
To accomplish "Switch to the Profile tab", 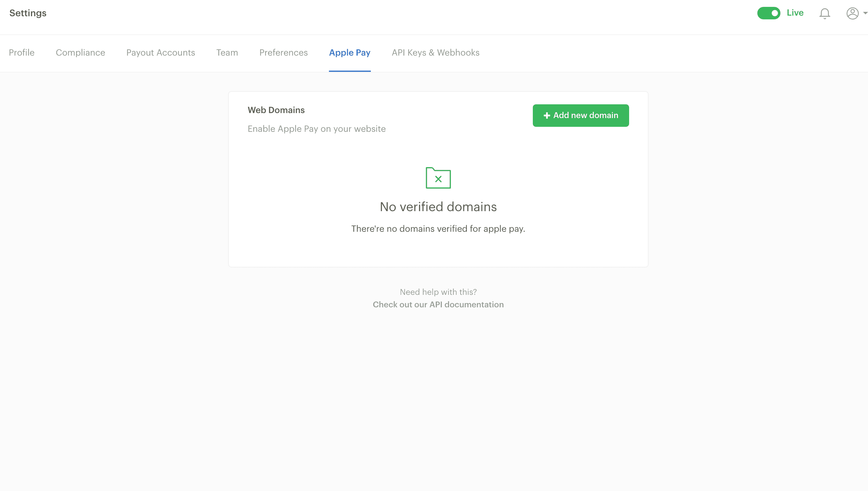I will coord(22,52).
